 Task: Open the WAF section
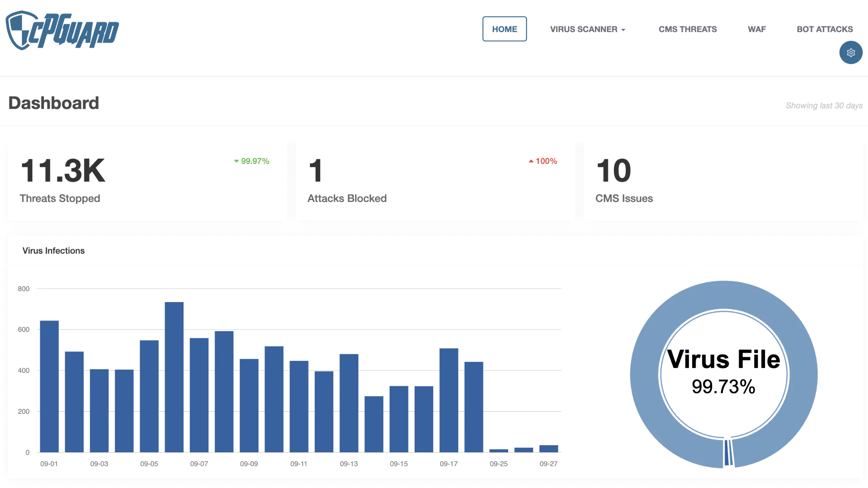point(757,29)
